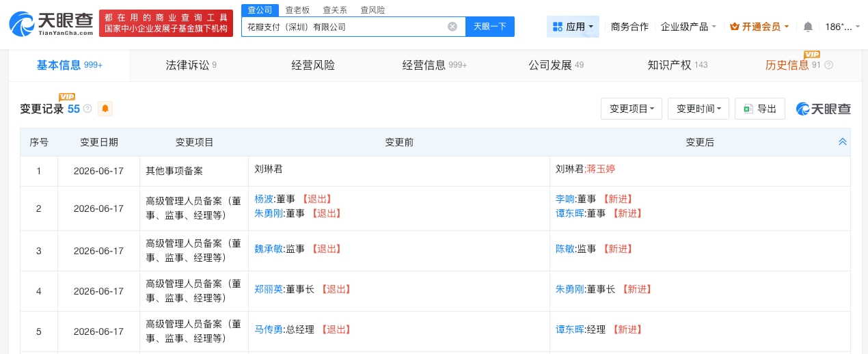Switch to the 法律诉讼 tab
Screen dimensions: 868x354
click(191, 65)
